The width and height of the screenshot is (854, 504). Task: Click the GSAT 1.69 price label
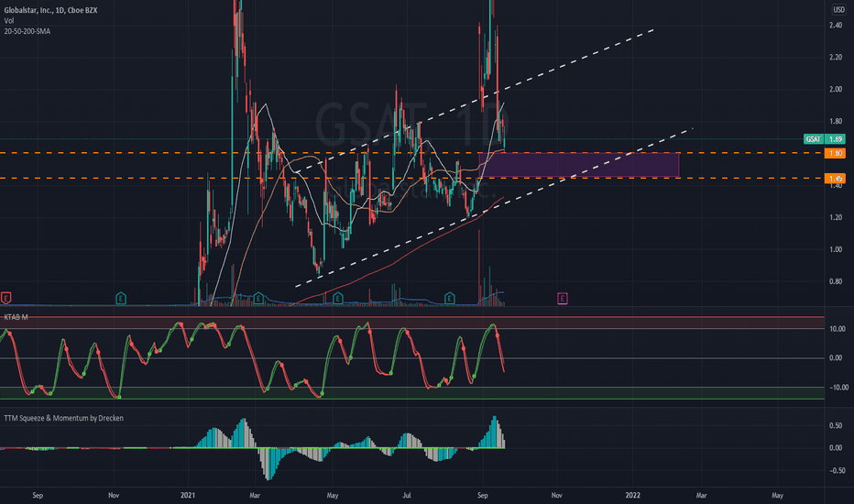pos(825,139)
